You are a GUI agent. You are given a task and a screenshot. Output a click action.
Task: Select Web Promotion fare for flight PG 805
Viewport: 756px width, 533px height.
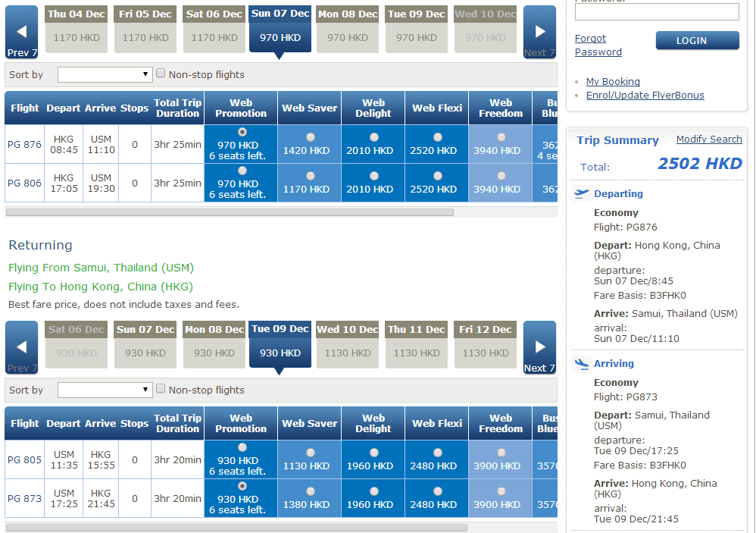[242, 447]
